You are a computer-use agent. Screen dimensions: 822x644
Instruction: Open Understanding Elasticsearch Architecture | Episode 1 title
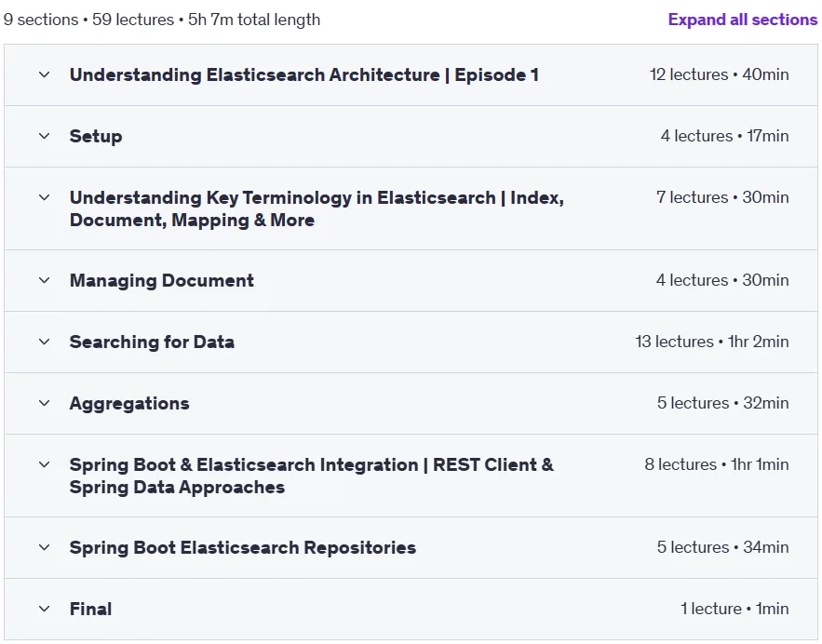click(304, 75)
